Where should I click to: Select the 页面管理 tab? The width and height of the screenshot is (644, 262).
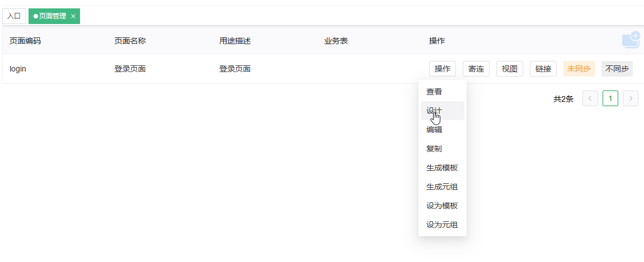pos(54,16)
